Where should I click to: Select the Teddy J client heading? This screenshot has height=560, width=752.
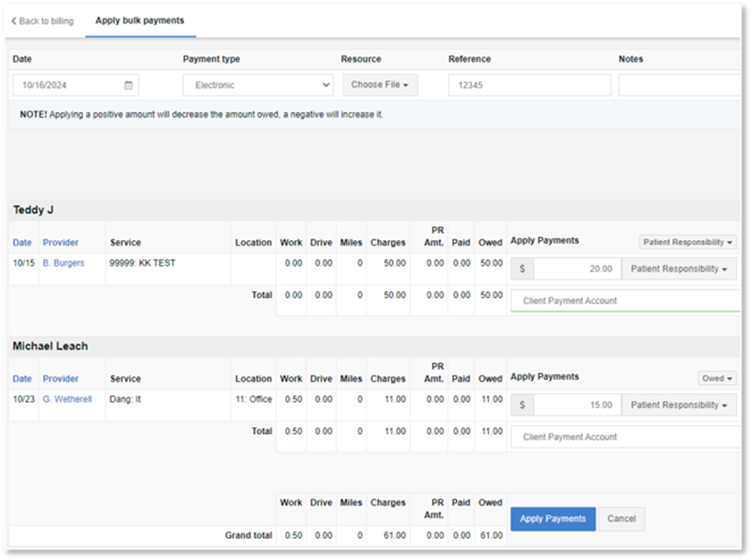click(x=33, y=210)
